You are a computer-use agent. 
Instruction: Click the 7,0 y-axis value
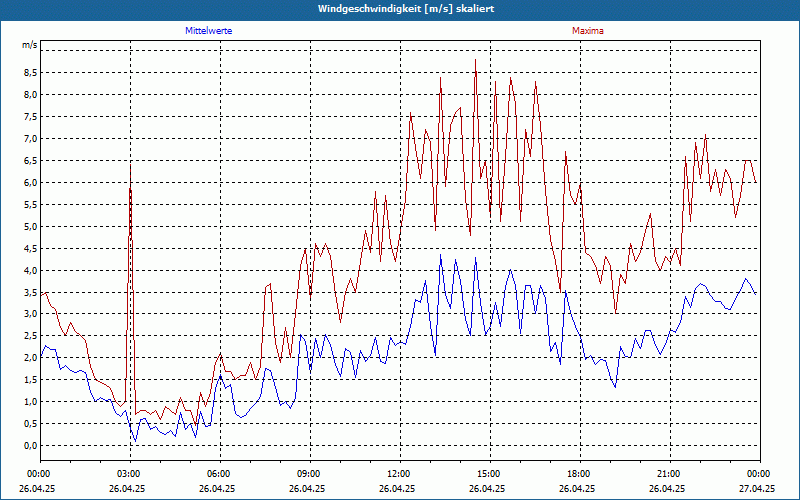[30, 138]
